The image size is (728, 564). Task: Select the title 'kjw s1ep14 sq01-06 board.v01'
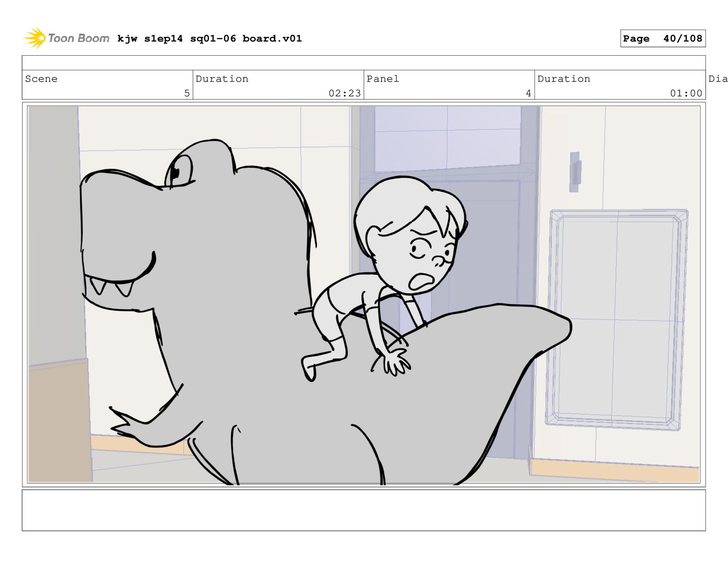click(x=209, y=38)
